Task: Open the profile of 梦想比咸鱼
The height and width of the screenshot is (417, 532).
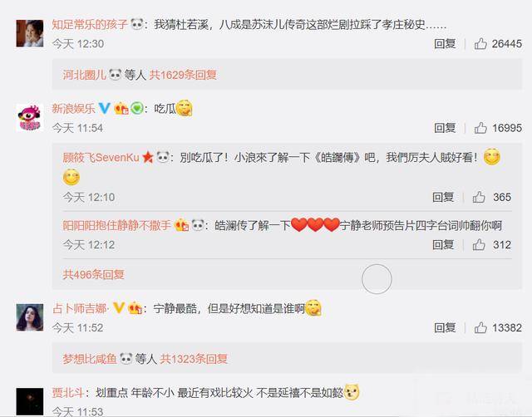Action: [x=90, y=359]
